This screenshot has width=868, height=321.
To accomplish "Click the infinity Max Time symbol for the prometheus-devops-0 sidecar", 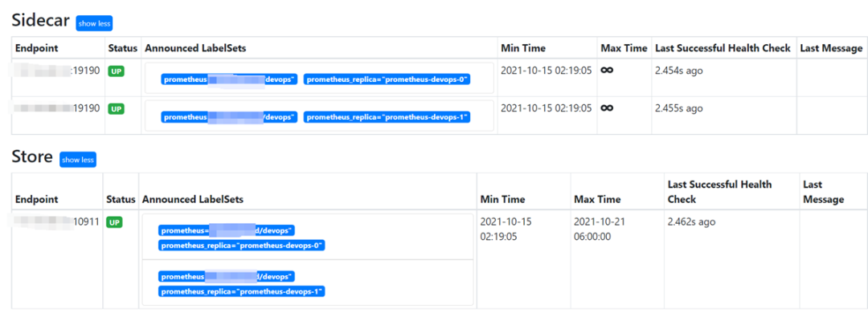I will click(x=608, y=71).
